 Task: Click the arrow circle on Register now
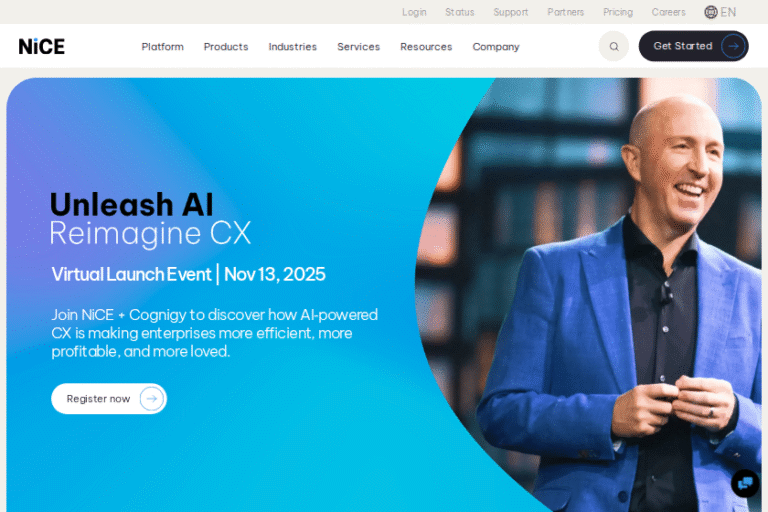click(x=151, y=399)
